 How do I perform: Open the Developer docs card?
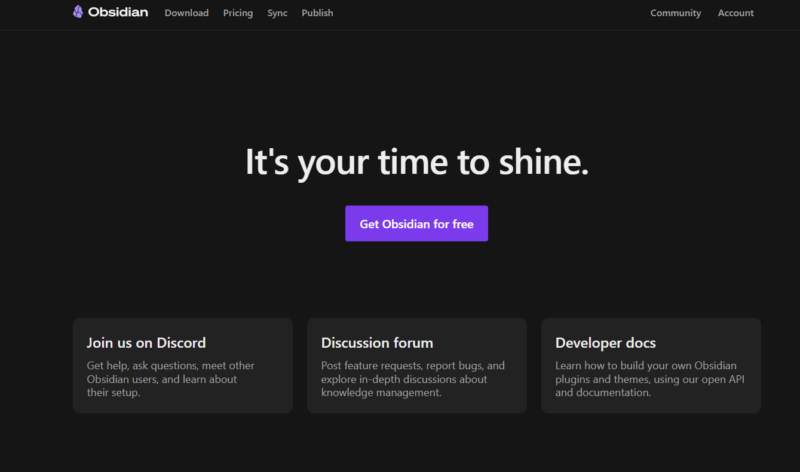pos(651,365)
